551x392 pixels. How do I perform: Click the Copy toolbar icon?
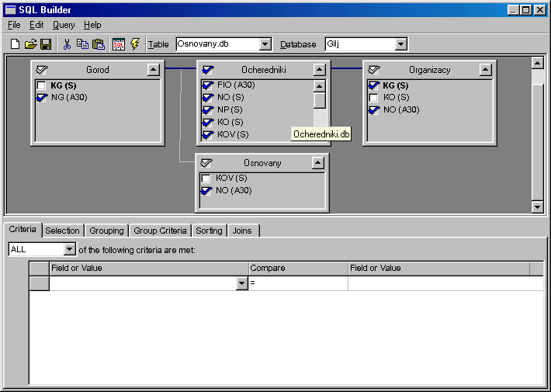tap(82, 44)
